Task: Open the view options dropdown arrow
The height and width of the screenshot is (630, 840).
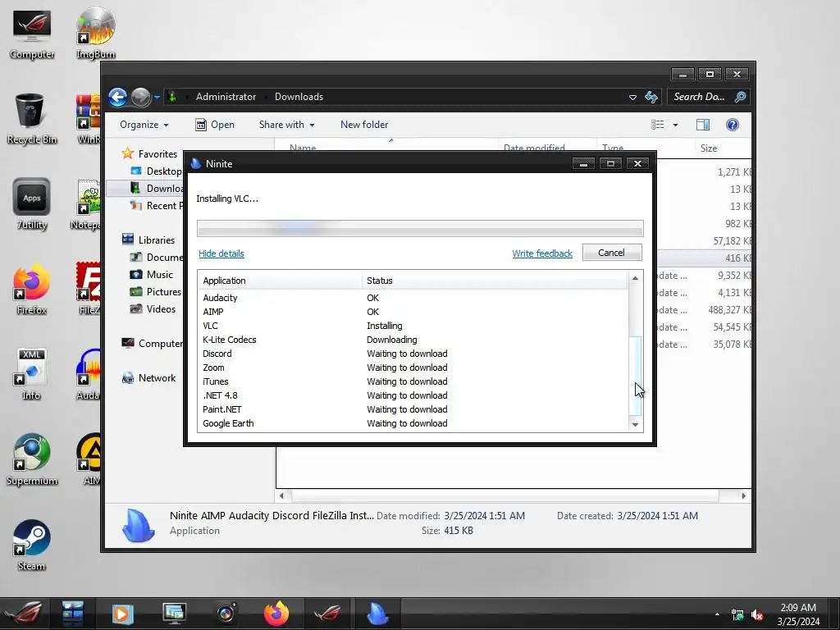Action: [676, 125]
